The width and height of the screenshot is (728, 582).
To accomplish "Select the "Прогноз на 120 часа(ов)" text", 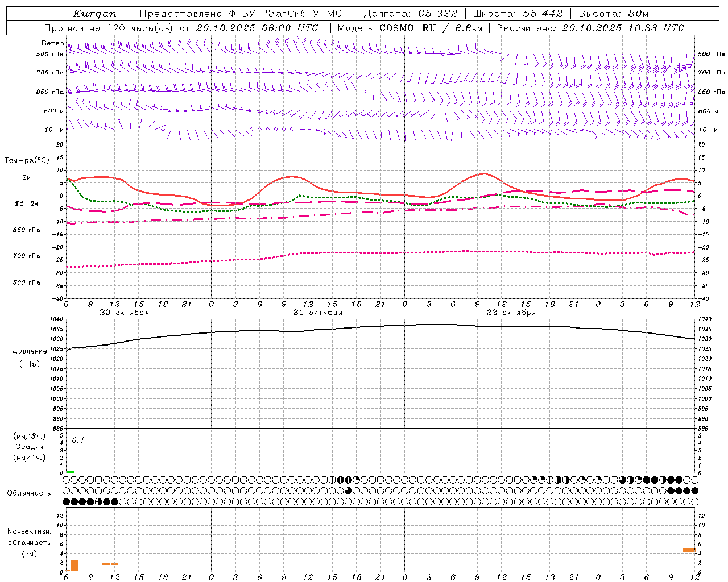I will 109,28.
